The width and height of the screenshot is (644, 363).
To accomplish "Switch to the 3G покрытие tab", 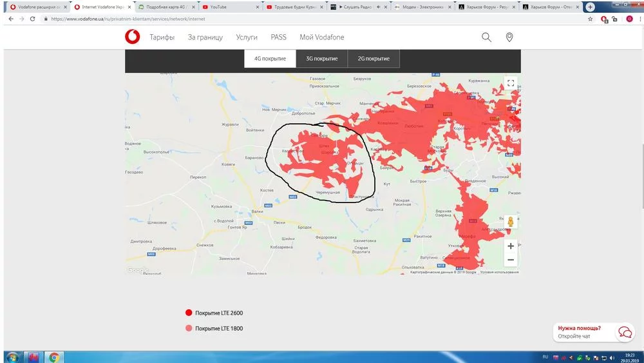I will click(x=321, y=59).
